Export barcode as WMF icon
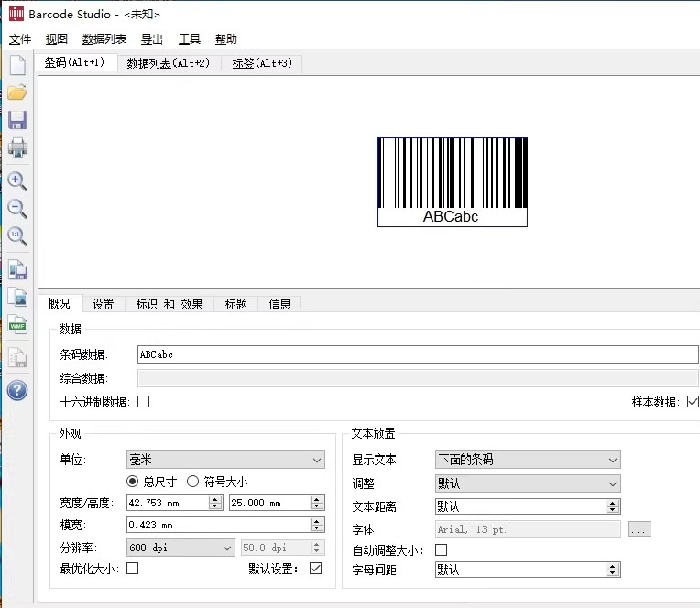 click(x=17, y=325)
